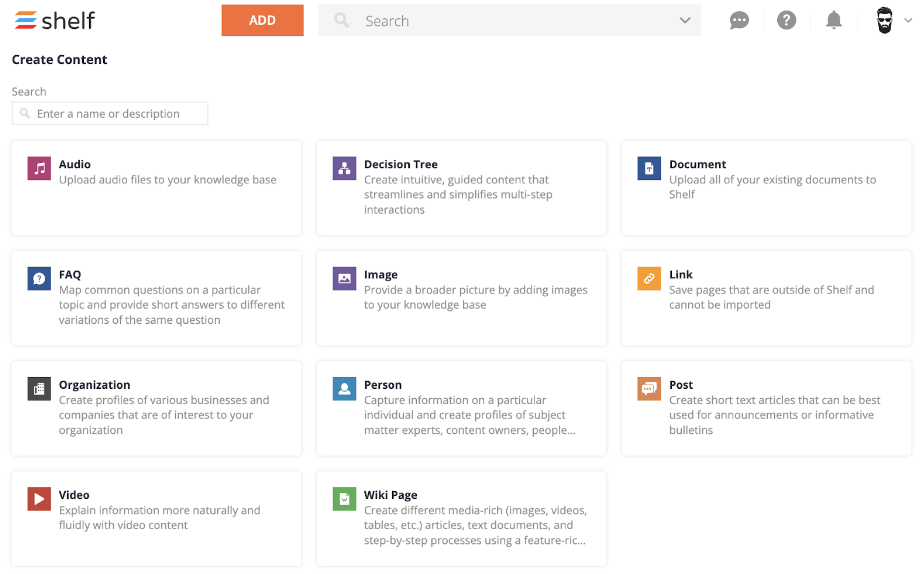Screen dimensions: 922x574
Task: Expand the search bar dropdown chevron
Action: [x=684, y=21]
